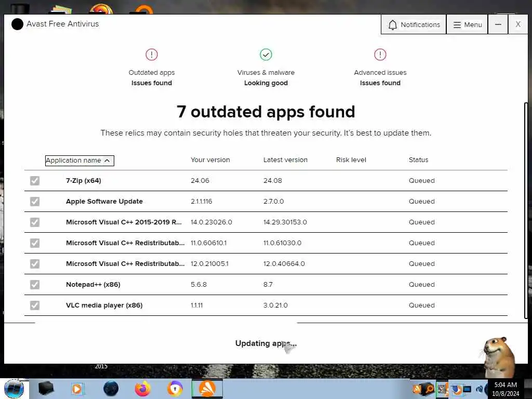Click the network monitor tray icon
Image resolution: width=532 pixels, height=399 pixels.
pos(467,389)
